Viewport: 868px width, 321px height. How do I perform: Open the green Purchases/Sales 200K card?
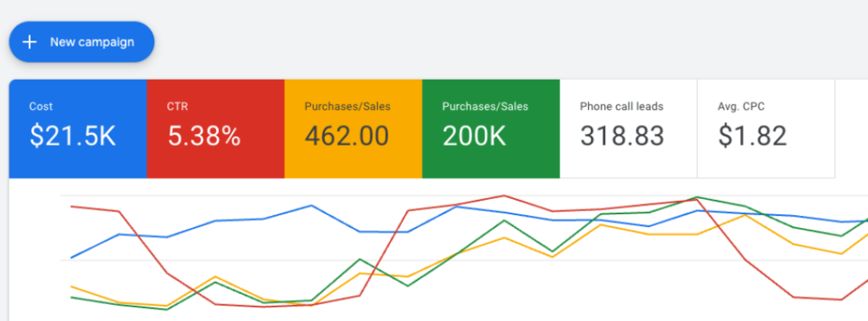[491, 129]
